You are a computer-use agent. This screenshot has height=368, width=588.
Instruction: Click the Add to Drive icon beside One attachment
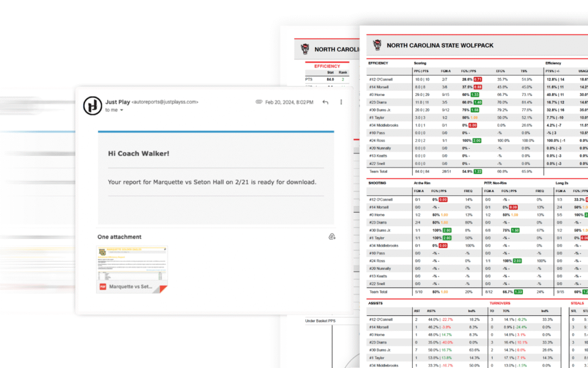click(332, 237)
